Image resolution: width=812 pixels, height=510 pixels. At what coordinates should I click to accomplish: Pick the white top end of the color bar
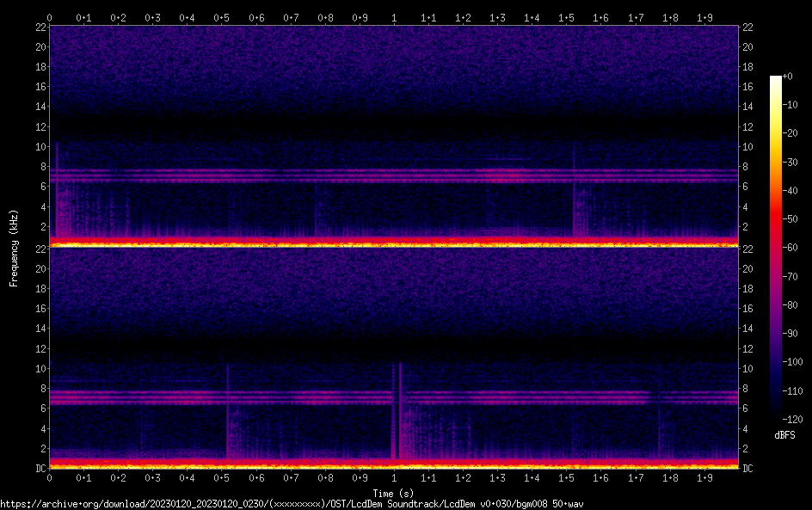pyautogui.click(x=776, y=80)
